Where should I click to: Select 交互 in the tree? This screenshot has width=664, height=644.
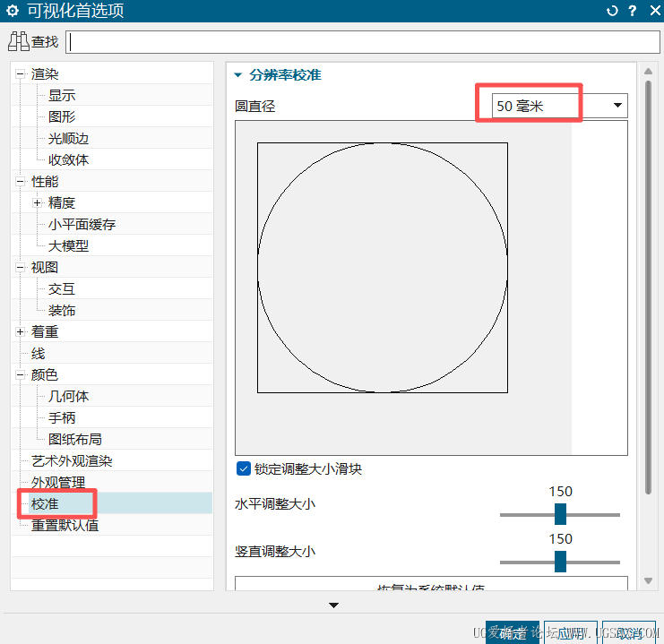tap(62, 288)
